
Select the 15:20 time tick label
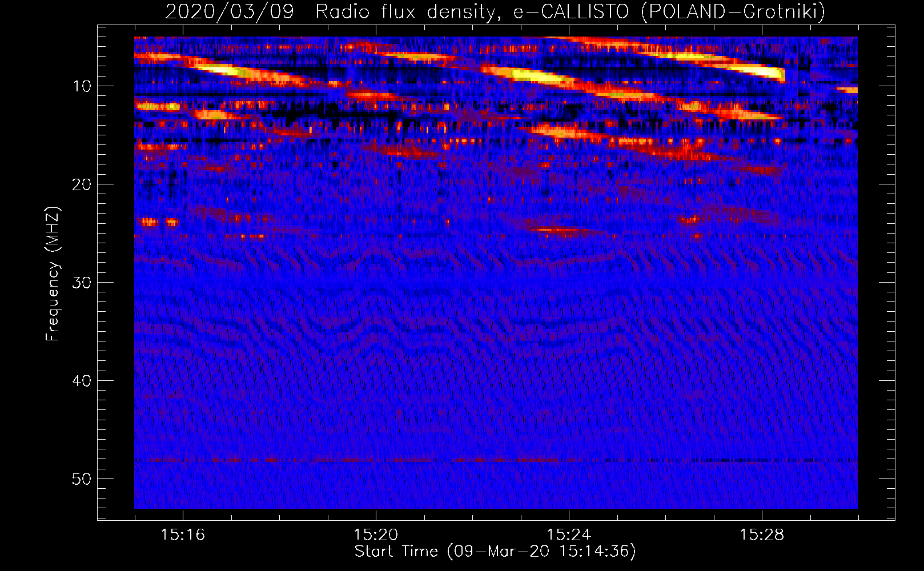click(376, 535)
